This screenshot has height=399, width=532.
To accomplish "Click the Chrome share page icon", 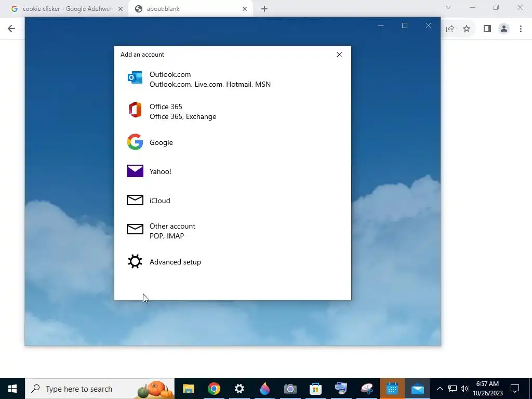I will click(x=450, y=29).
